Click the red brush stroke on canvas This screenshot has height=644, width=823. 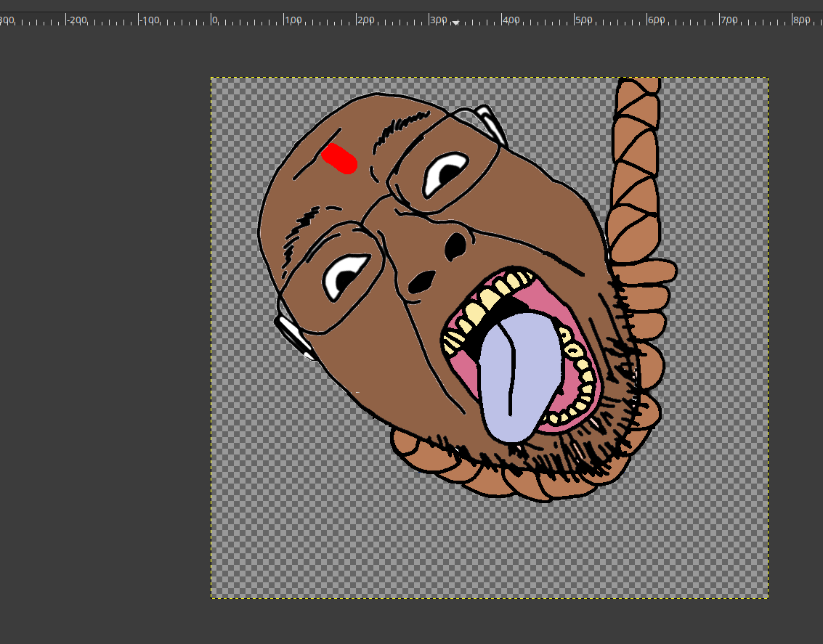(x=340, y=158)
